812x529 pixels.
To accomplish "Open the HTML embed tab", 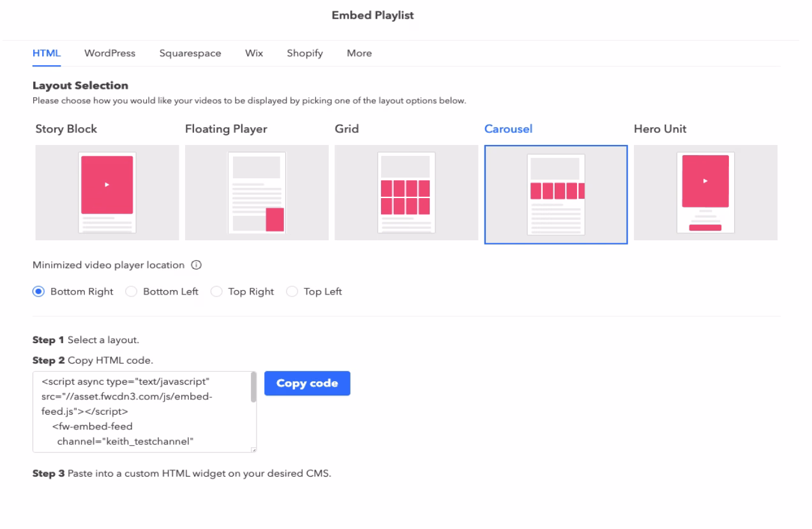I will tap(47, 54).
